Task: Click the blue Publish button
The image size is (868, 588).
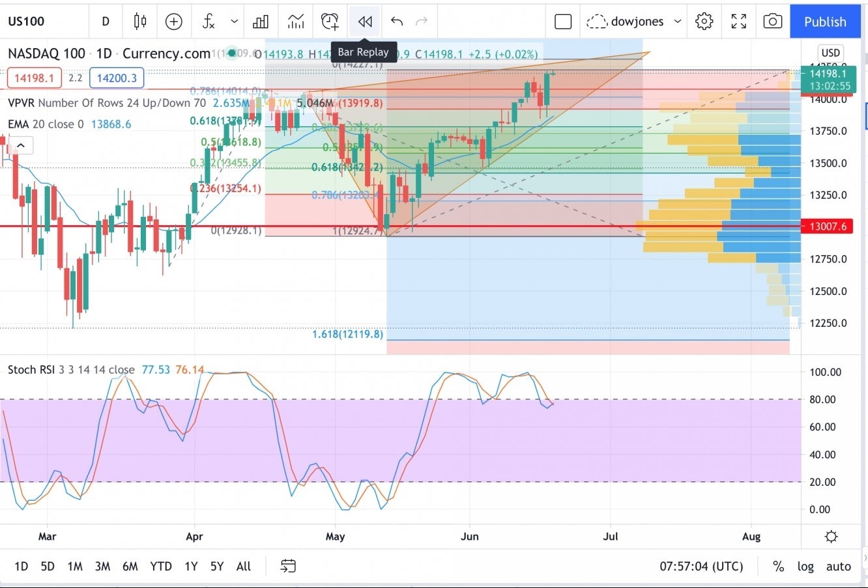Action: click(825, 21)
